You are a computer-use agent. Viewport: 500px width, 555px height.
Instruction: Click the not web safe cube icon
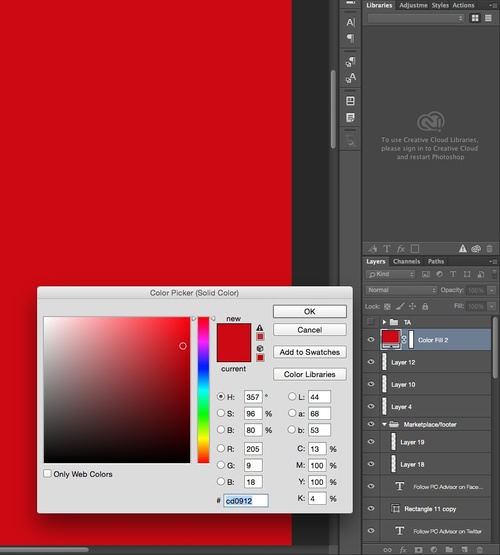[x=260, y=348]
